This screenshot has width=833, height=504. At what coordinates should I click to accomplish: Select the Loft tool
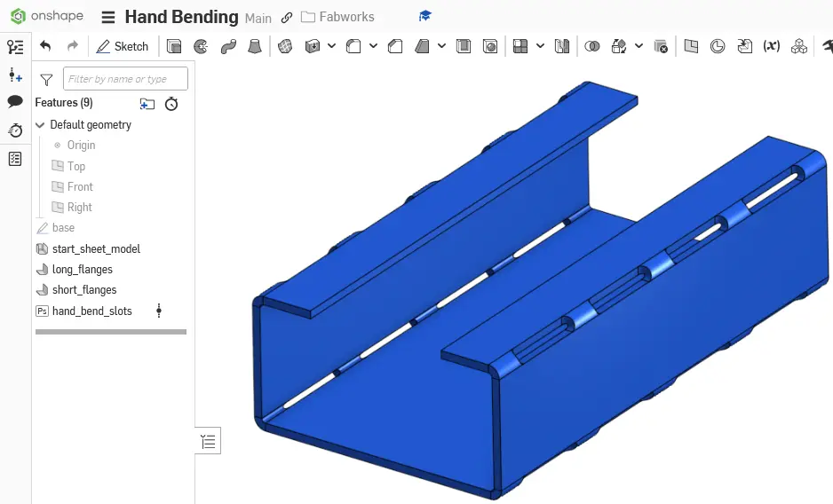(x=254, y=46)
